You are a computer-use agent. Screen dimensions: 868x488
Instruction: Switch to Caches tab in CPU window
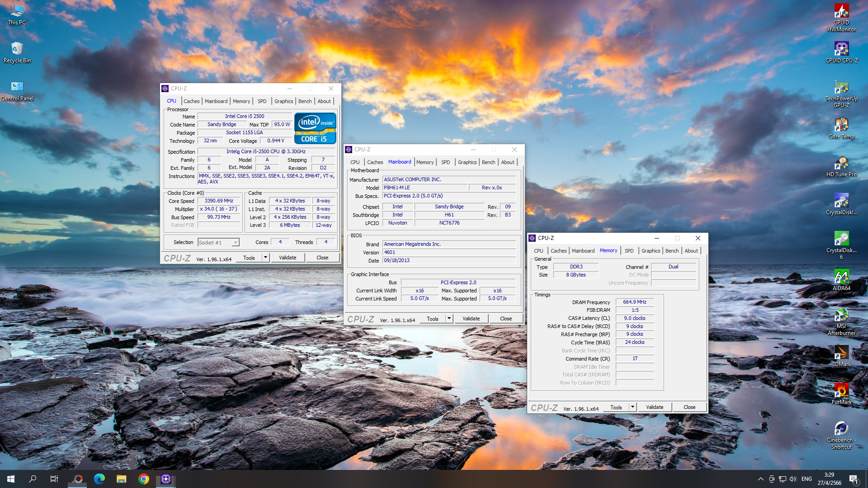pyautogui.click(x=191, y=101)
